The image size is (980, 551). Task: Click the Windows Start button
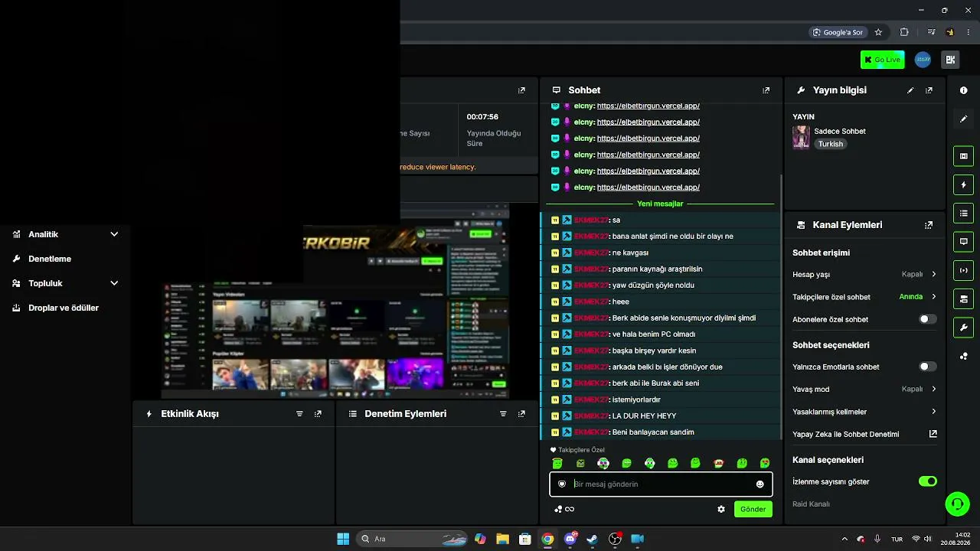click(x=343, y=539)
